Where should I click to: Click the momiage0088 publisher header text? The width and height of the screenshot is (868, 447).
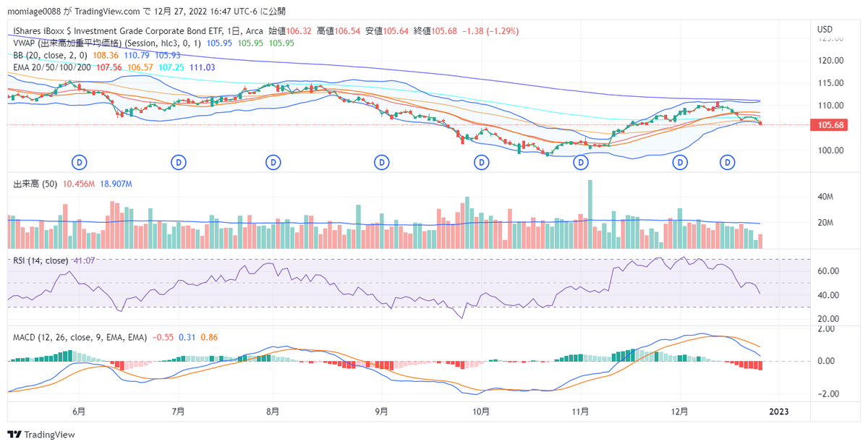click(146, 11)
